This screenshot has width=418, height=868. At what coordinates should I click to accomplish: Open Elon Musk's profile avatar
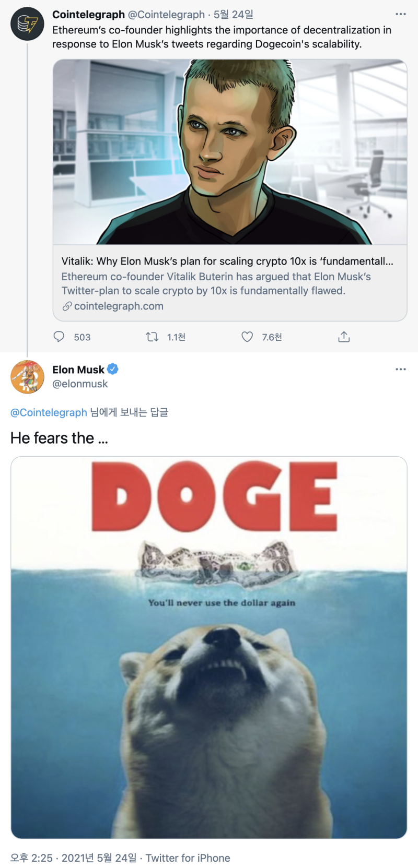click(x=27, y=376)
